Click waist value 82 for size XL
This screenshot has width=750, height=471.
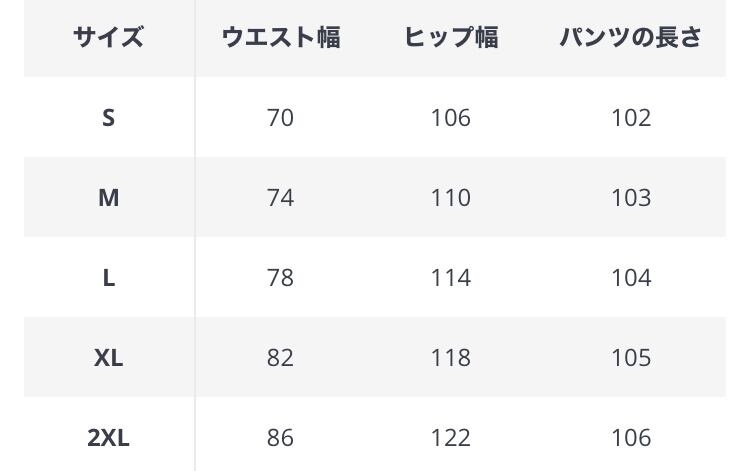[x=280, y=358]
